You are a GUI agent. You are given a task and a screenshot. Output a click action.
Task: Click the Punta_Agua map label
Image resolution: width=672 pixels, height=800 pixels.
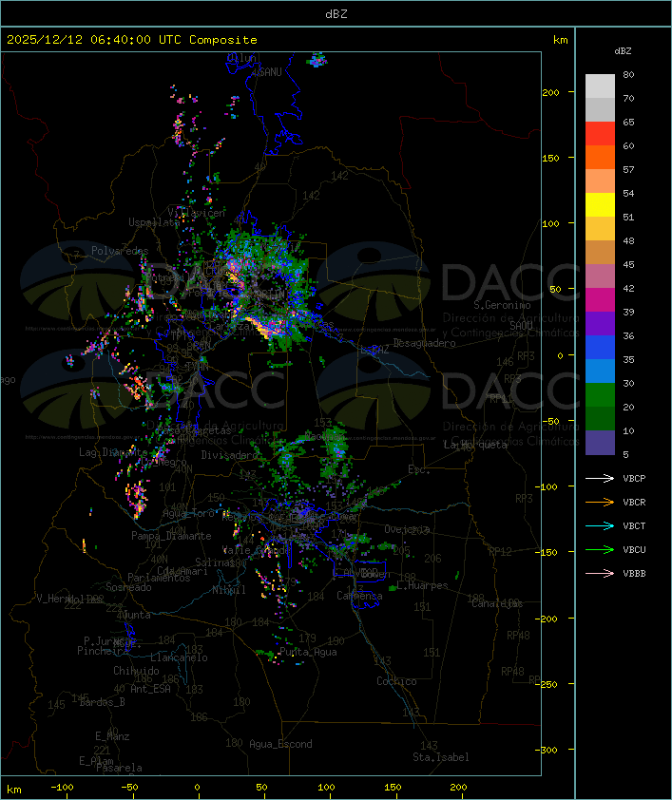click(308, 652)
